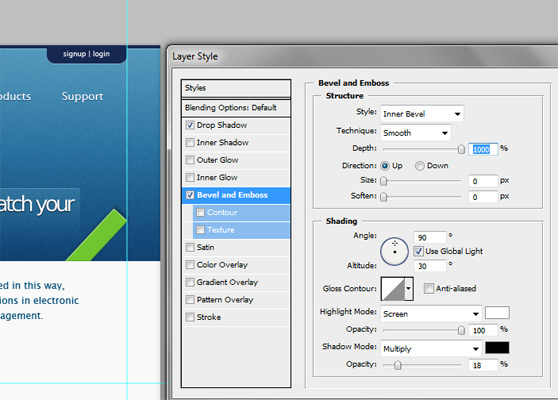Open the Technique dropdown showing Smooth
Screen dimensions: 558x400
[x=416, y=133]
